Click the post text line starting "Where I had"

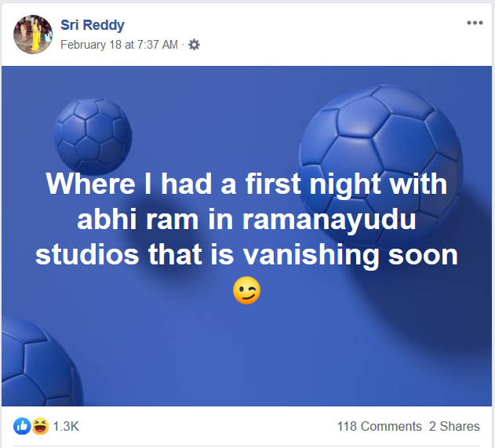[246, 185]
